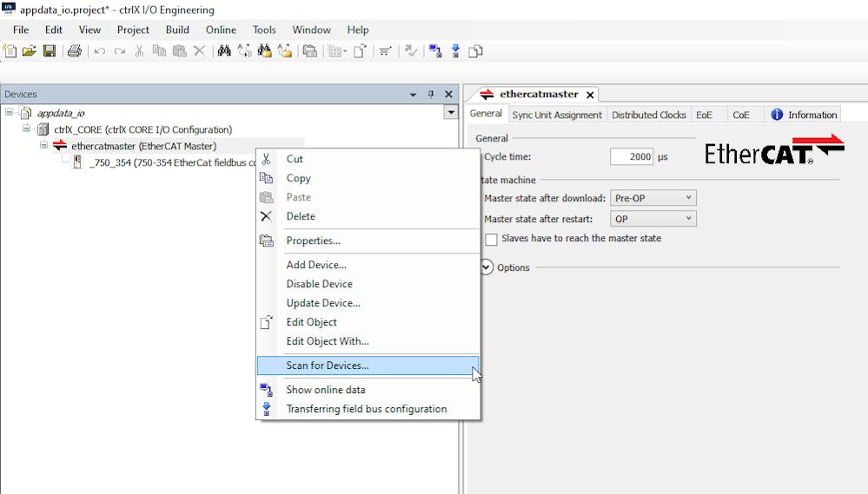
Task: Click the Replace A-to-B icon
Action: point(244,51)
